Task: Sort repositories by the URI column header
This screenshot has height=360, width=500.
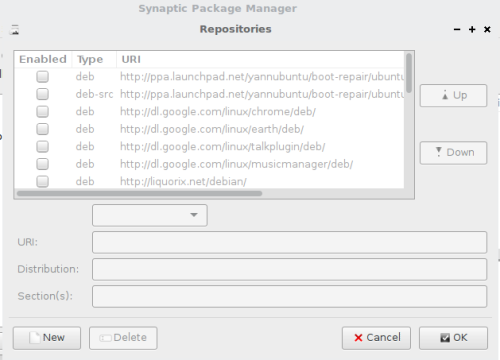Action: click(x=260, y=59)
